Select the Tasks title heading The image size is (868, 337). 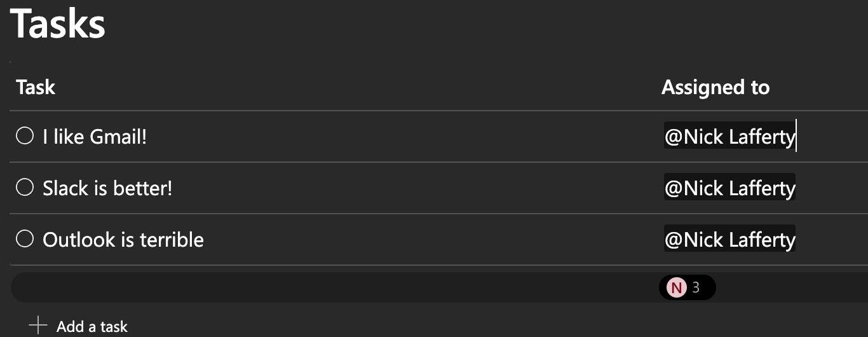pyautogui.click(x=58, y=24)
